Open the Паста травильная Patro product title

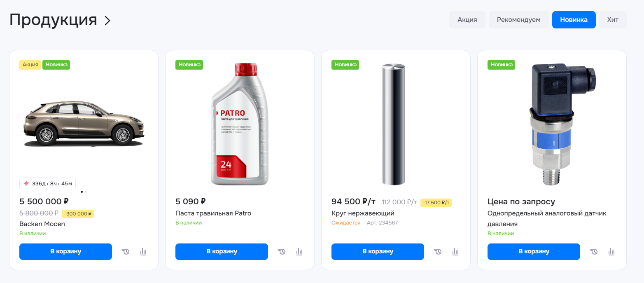[213, 213]
